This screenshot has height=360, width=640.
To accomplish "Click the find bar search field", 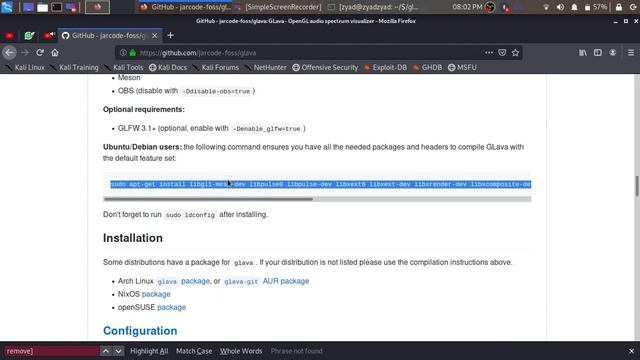I will tap(51, 351).
